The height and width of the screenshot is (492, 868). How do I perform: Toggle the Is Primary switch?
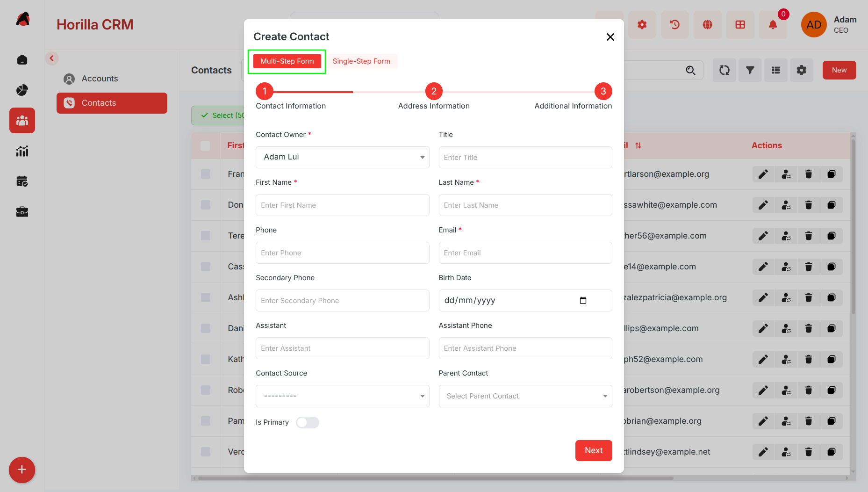(x=308, y=422)
